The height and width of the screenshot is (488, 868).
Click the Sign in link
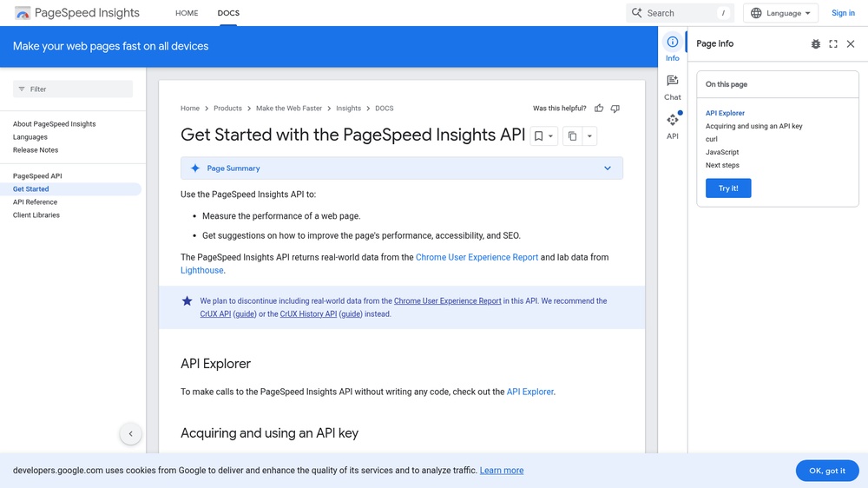click(843, 13)
